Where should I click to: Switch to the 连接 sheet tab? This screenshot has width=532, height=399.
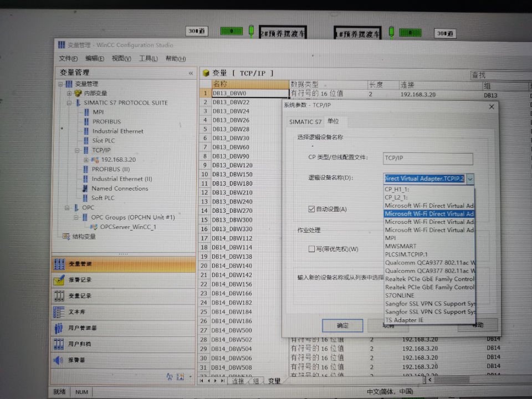[238, 381]
